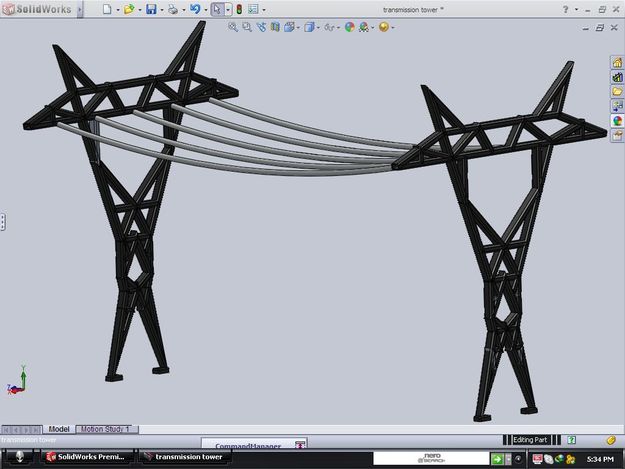
Task: Expand the SolidWorks menu flyout arrow
Action: 80,9
